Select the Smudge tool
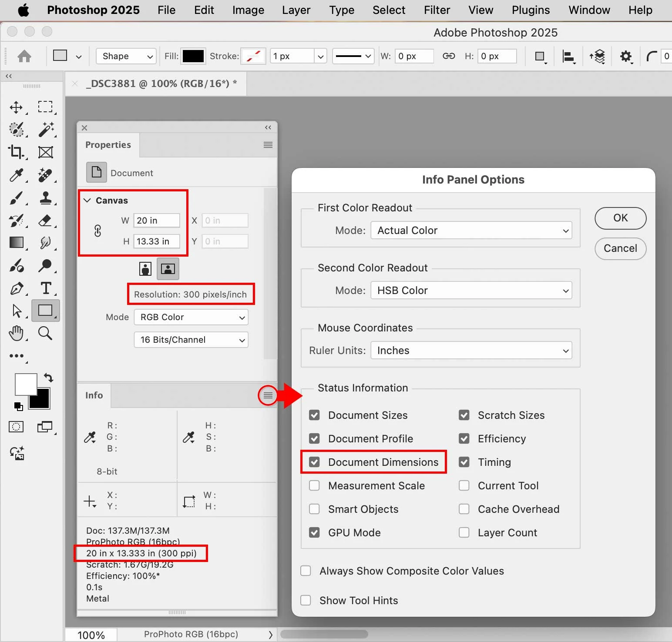This screenshot has height=642, width=672. tap(45, 243)
